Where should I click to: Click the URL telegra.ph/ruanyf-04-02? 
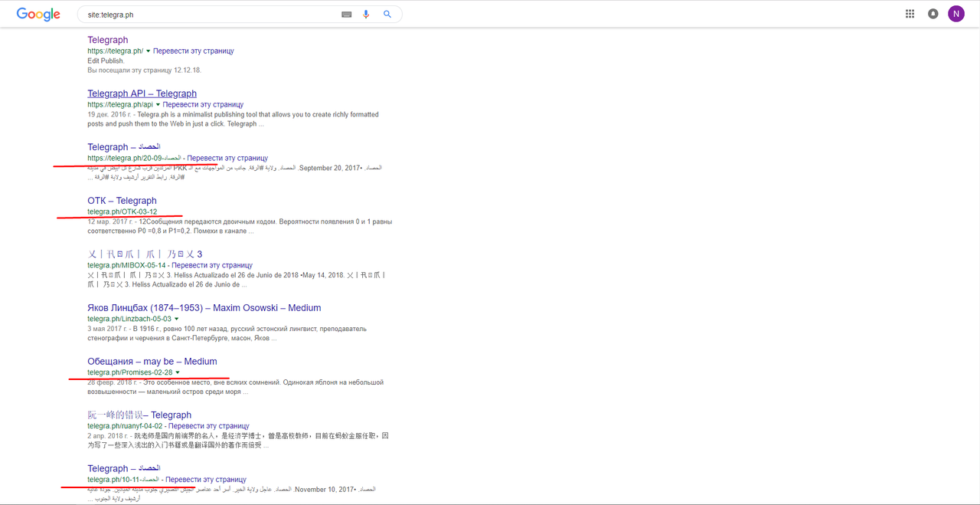pos(125,426)
